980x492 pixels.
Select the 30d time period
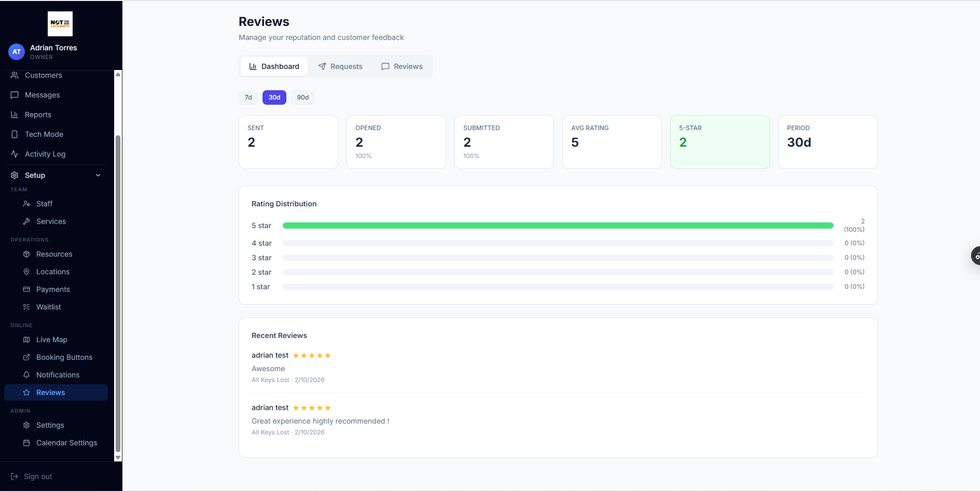click(x=274, y=97)
